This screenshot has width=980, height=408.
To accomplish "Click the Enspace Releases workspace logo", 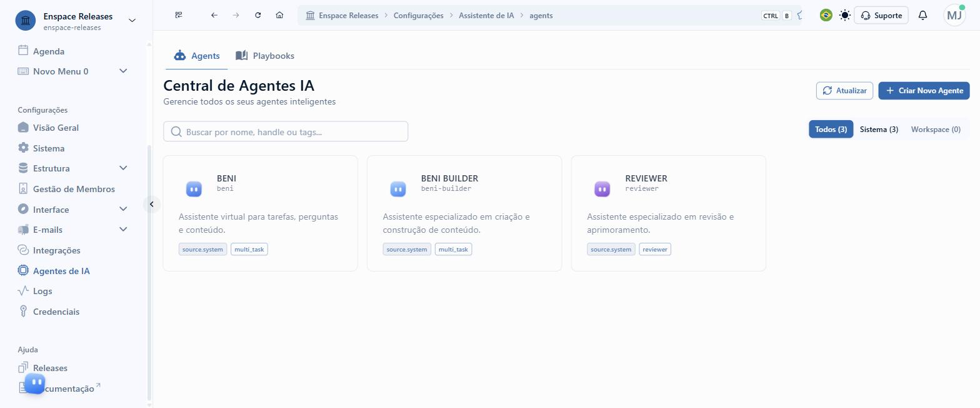I will click(26, 20).
